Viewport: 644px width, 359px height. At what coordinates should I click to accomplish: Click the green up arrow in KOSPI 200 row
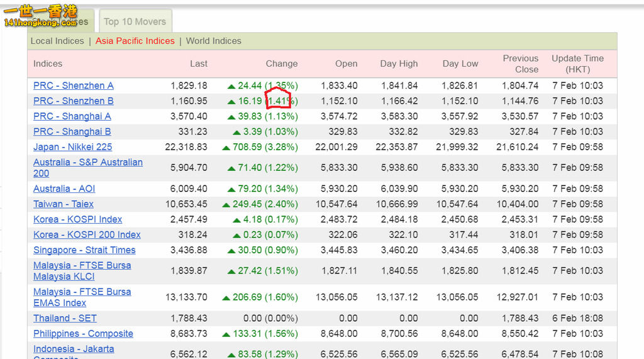coord(236,236)
